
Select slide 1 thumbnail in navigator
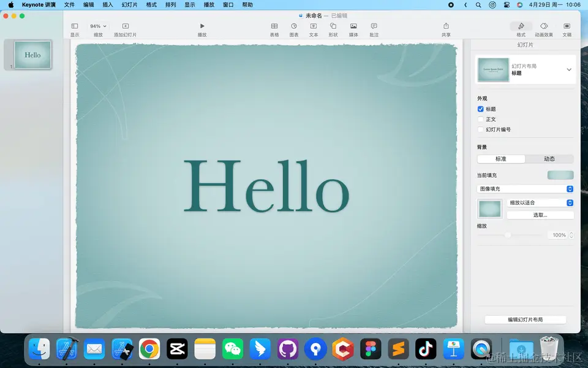[32, 55]
